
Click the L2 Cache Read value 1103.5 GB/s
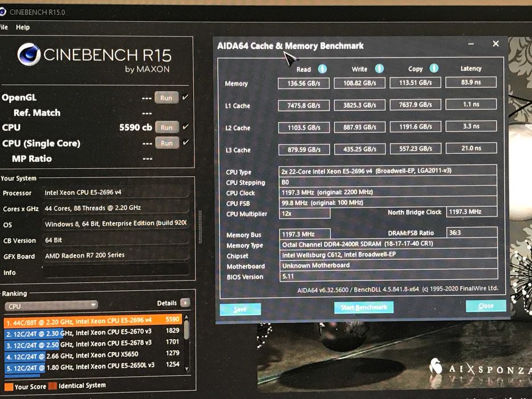pyautogui.click(x=304, y=128)
